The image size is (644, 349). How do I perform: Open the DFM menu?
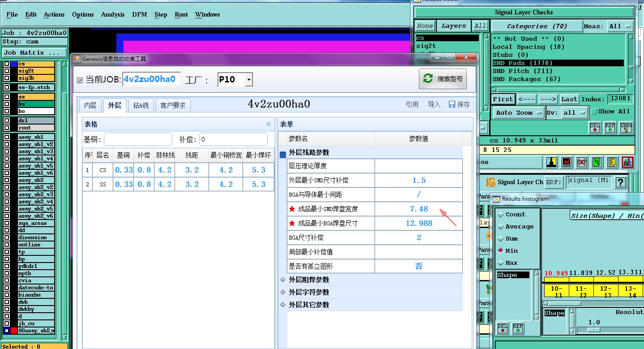pyautogui.click(x=139, y=14)
